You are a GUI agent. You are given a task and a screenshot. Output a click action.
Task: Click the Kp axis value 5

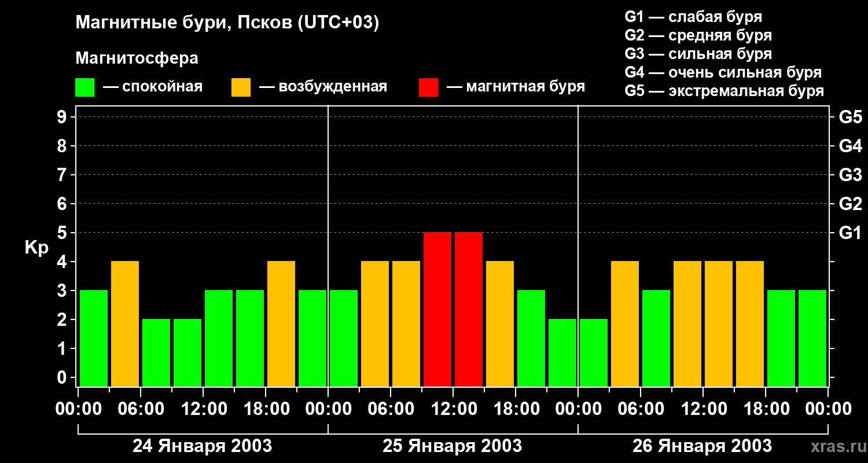point(63,233)
